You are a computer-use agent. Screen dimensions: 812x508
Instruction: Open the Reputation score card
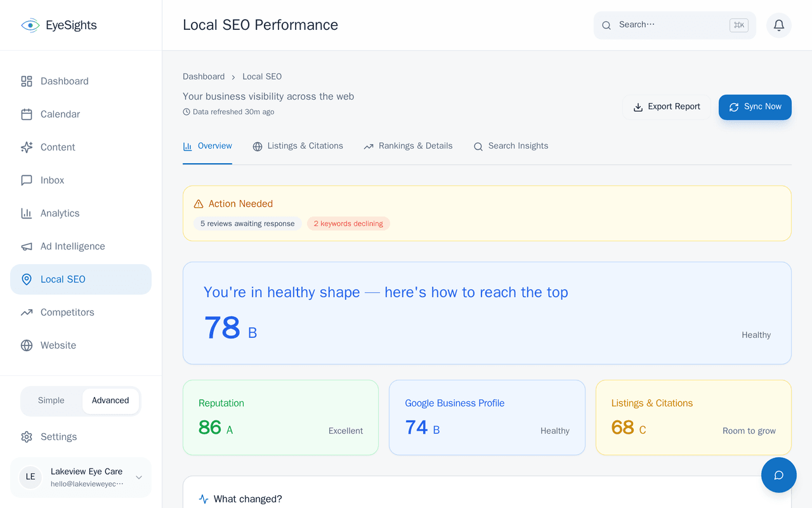click(281, 418)
